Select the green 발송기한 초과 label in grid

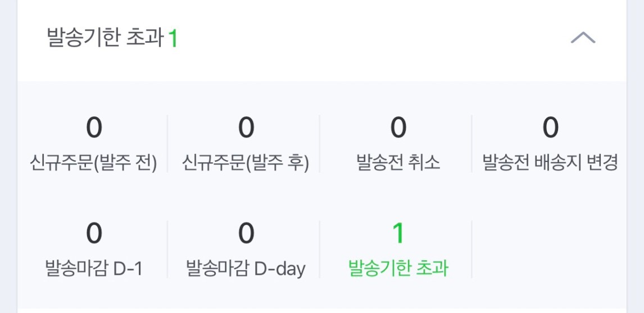pyautogui.click(x=398, y=269)
